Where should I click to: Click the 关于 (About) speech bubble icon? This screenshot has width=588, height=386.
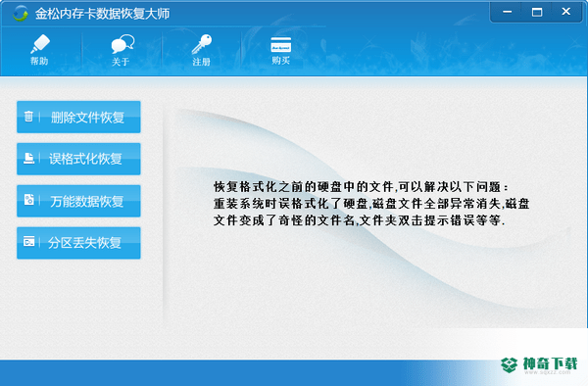(122, 50)
